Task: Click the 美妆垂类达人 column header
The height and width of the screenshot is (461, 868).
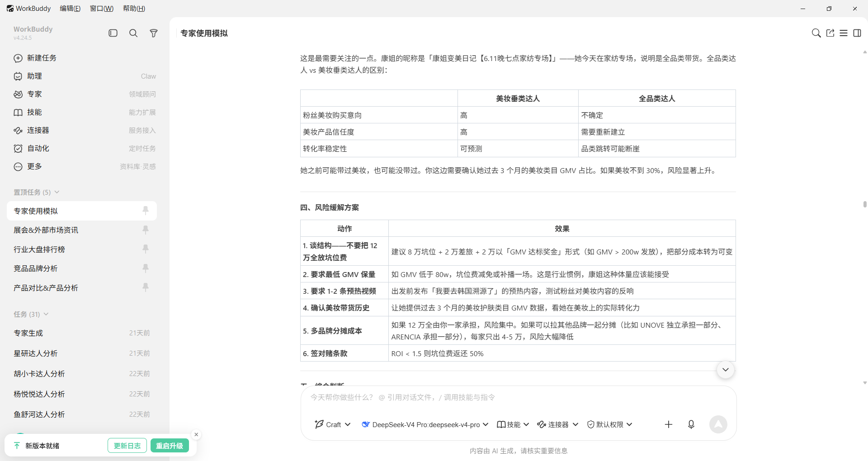Action: coord(518,99)
